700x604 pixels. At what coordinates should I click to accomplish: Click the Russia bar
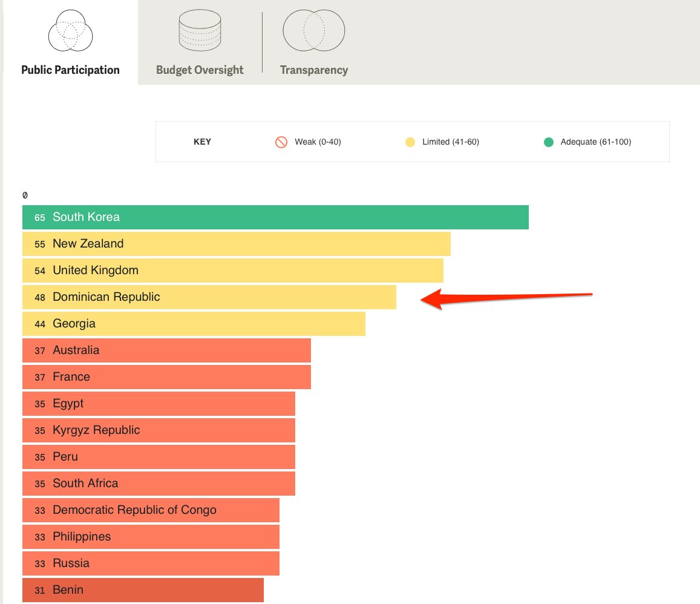tap(151, 563)
